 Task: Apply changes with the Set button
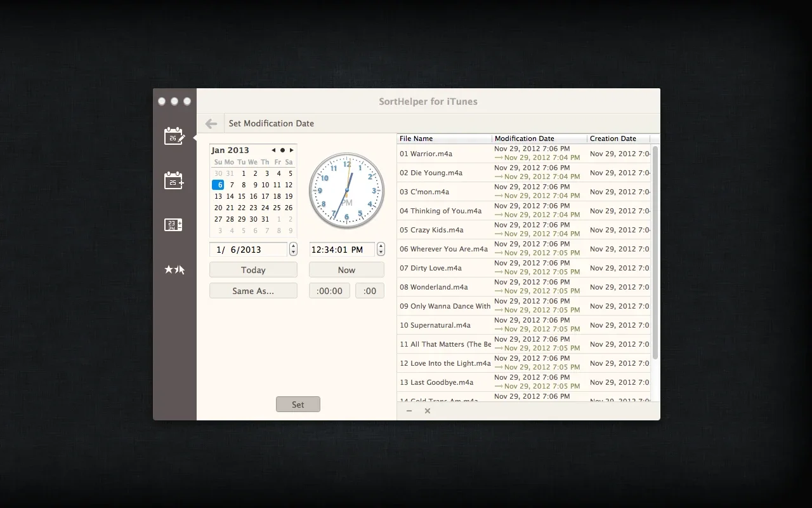click(298, 404)
